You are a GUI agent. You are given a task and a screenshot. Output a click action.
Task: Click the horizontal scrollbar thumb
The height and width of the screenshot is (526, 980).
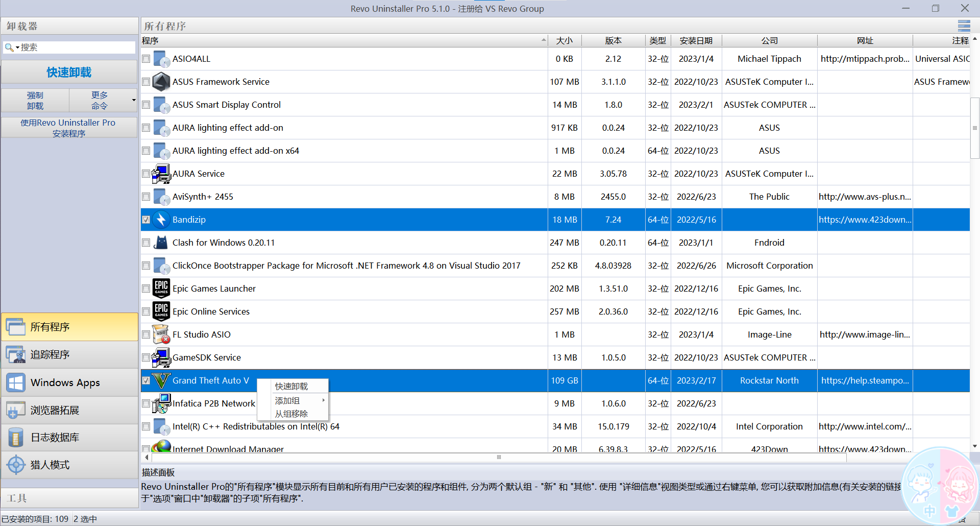(x=499, y=457)
